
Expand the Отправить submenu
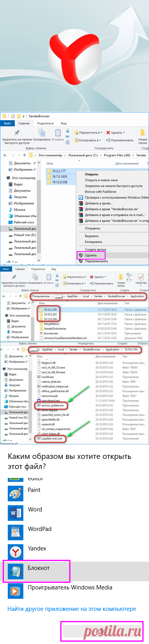(93, 228)
